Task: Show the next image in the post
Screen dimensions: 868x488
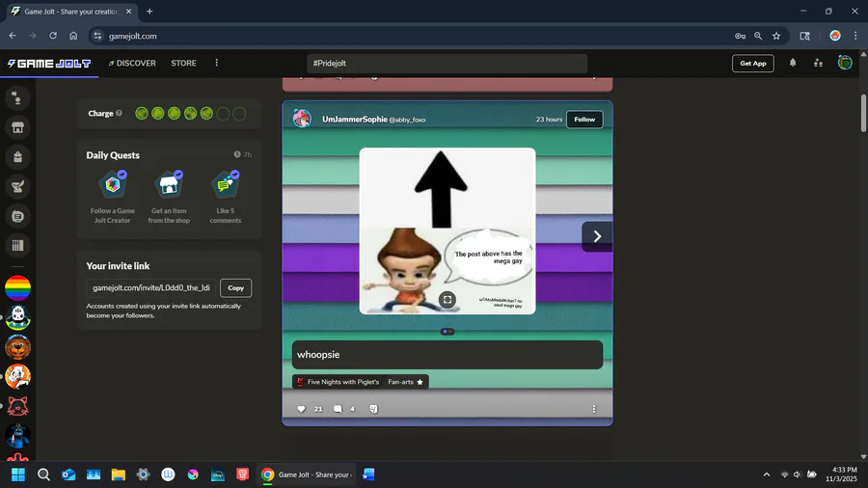Action: tap(597, 236)
